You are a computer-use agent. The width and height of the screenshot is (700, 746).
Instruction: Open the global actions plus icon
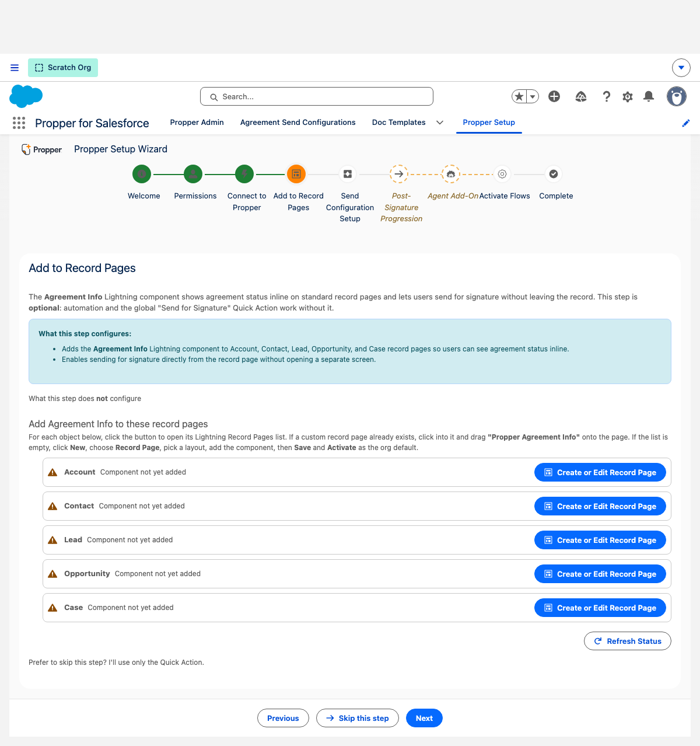pos(554,96)
